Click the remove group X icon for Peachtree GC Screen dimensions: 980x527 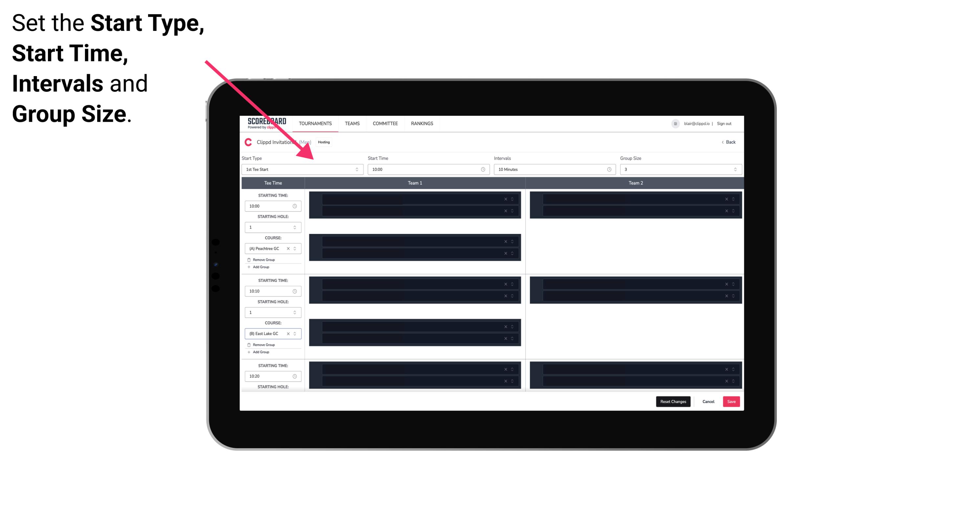(290, 249)
